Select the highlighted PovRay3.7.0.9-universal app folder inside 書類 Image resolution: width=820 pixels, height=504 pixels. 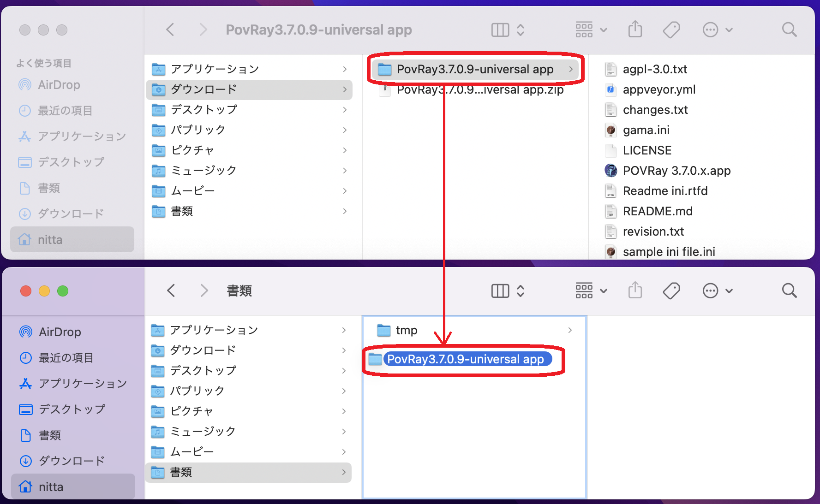(x=465, y=359)
